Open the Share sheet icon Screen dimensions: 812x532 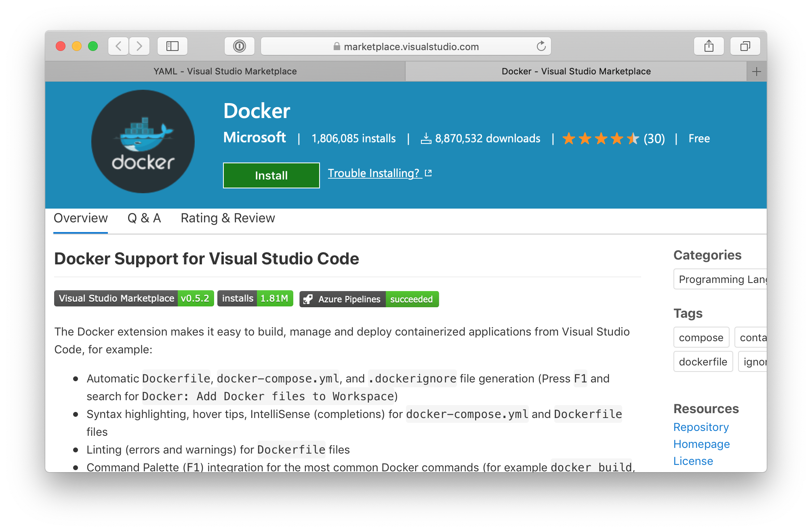(709, 46)
